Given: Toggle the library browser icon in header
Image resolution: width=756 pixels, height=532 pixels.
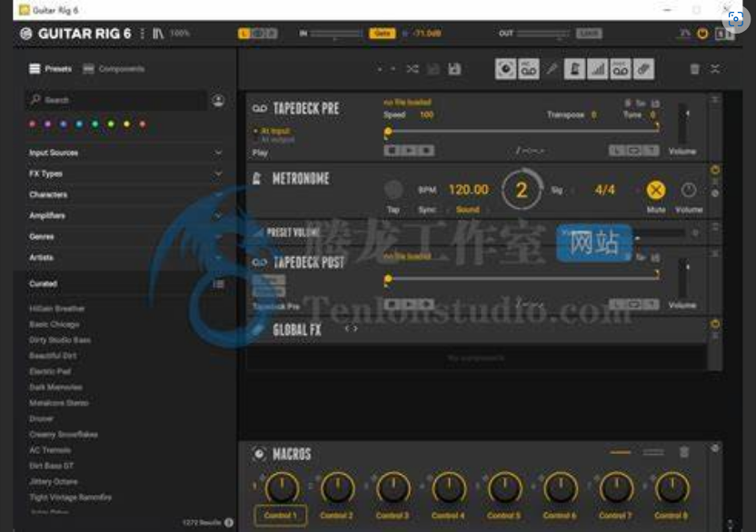Looking at the screenshot, I should point(158,34).
